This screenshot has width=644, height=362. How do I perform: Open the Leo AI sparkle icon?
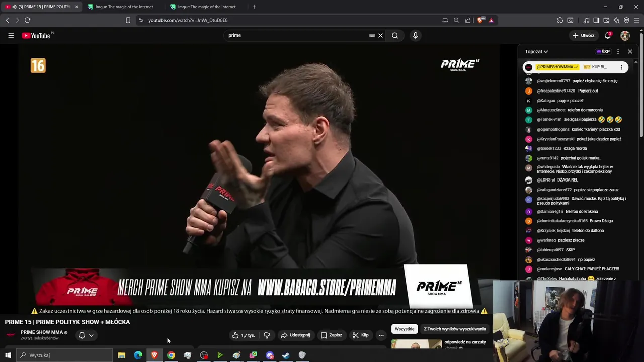point(616,20)
